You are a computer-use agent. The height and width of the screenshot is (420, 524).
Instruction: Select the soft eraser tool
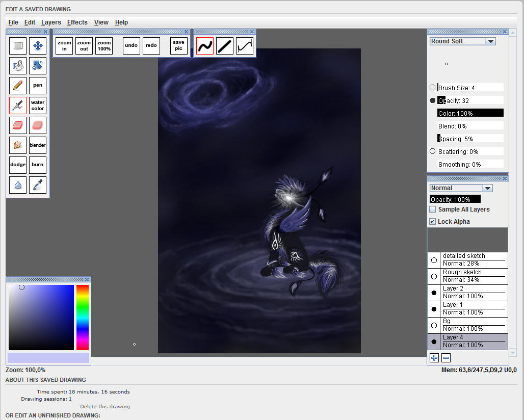point(38,125)
